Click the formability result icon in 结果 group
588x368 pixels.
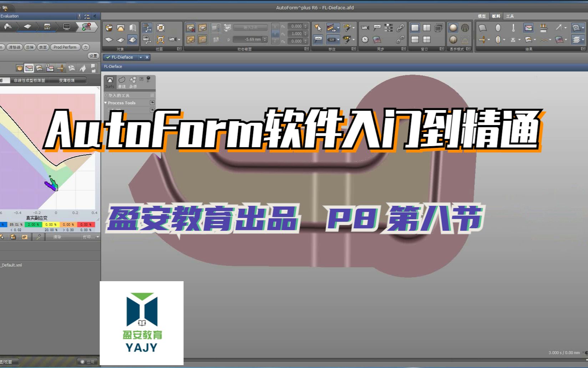[528, 28]
